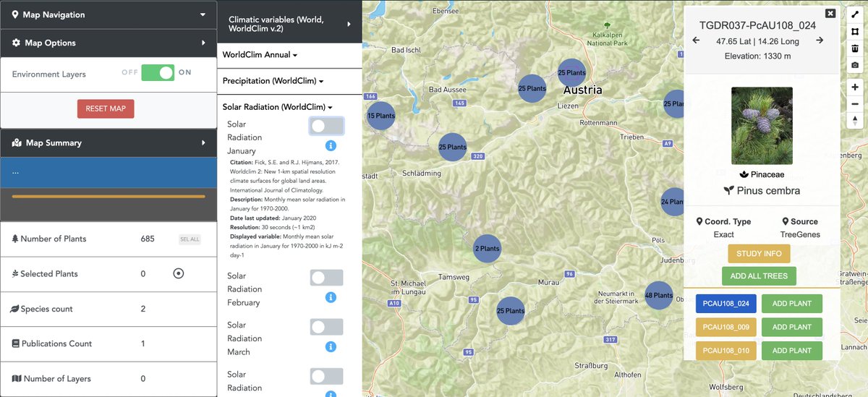
Task: Click ADD PLANT next to PCAU108_024
Action: pyautogui.click(x=792, y=304)
